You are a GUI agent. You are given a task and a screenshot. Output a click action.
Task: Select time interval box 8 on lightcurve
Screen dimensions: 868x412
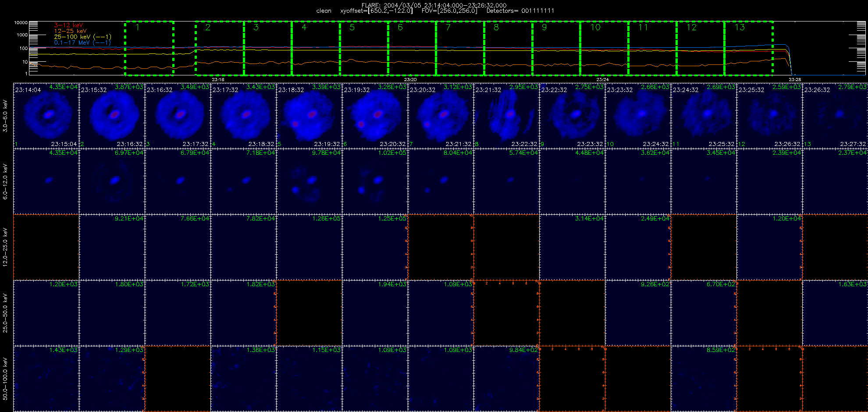[508, 48]
